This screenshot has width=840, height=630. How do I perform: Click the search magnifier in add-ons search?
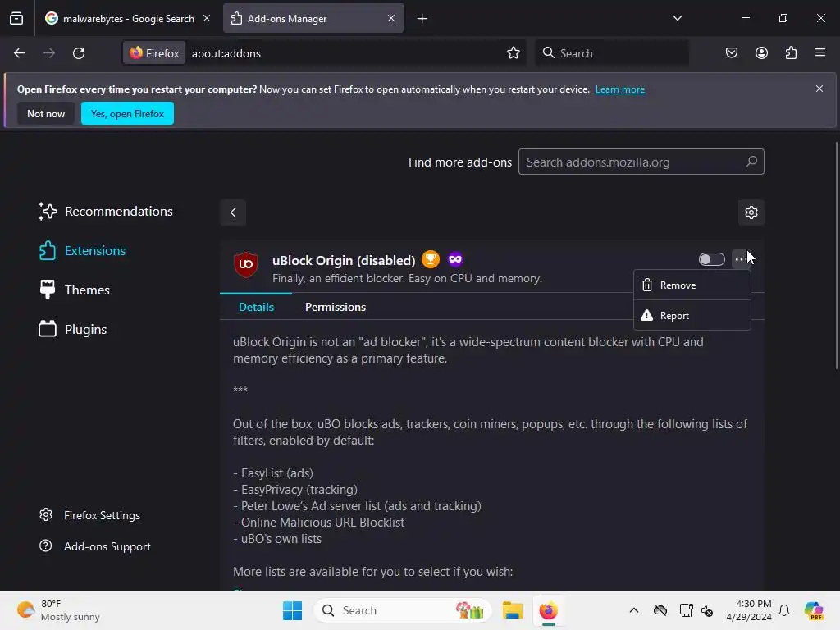(x=751, y=162)
